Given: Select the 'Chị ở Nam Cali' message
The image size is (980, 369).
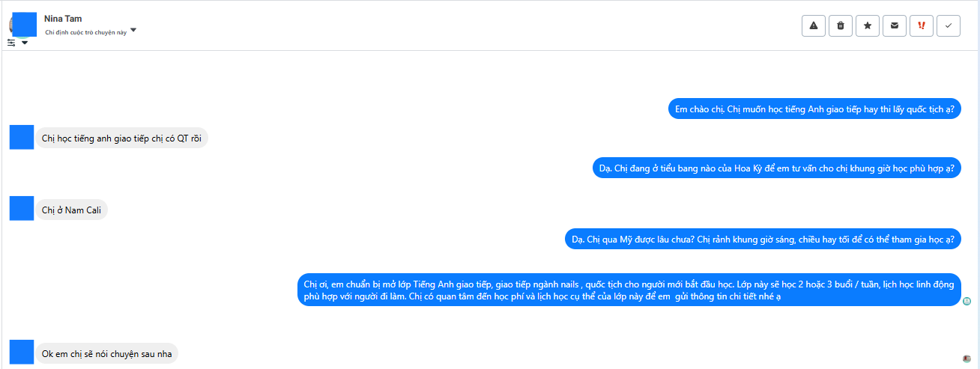Looking at the screenshot, I should 71,210.
